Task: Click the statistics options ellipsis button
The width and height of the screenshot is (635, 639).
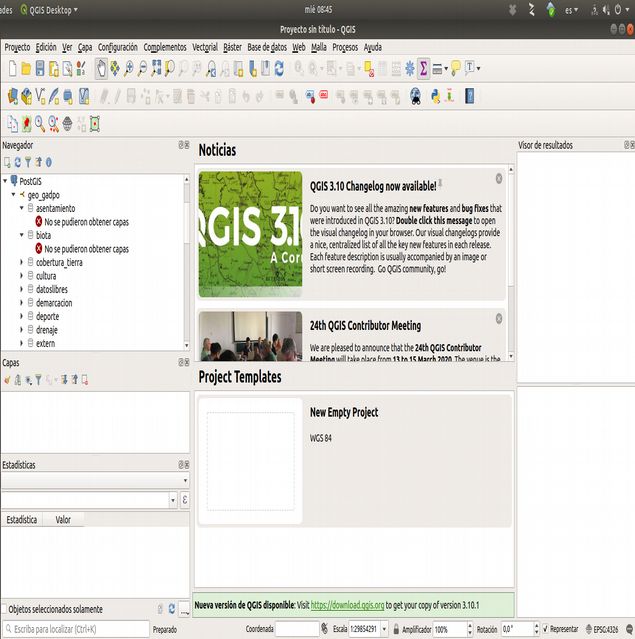Action: (185, 609)
